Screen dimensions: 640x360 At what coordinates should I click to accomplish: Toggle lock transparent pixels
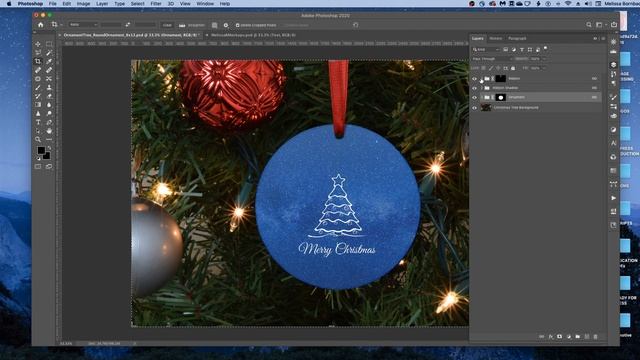(x=484, y=68)
